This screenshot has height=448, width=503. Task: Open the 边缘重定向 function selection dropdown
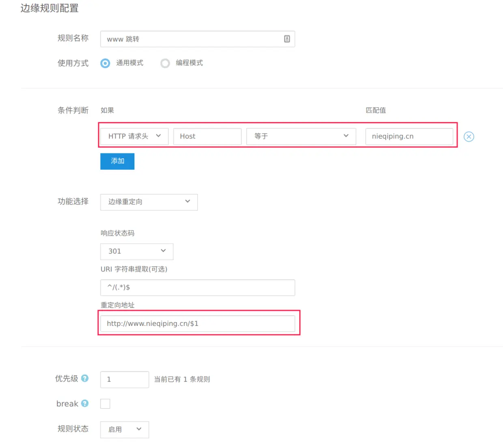pos(148,202)
